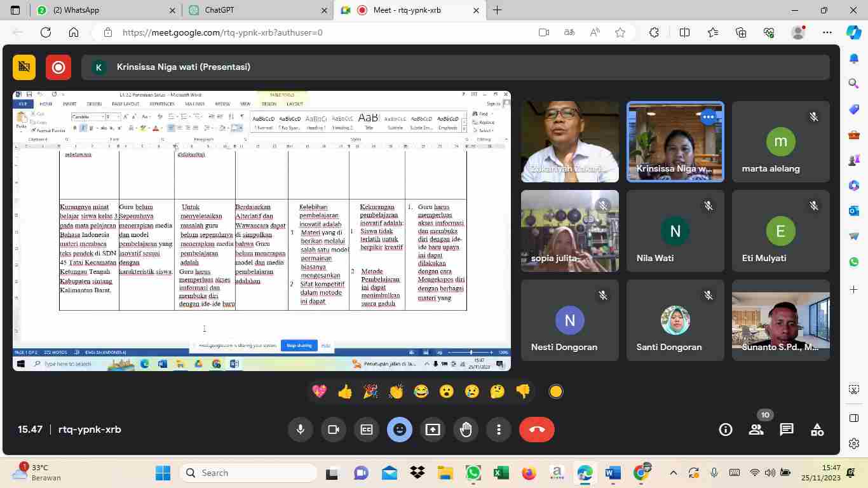The image size is (868, 488).
Task: Turn on closed captions
Action: pyautogui.click(x=367, y=430)
